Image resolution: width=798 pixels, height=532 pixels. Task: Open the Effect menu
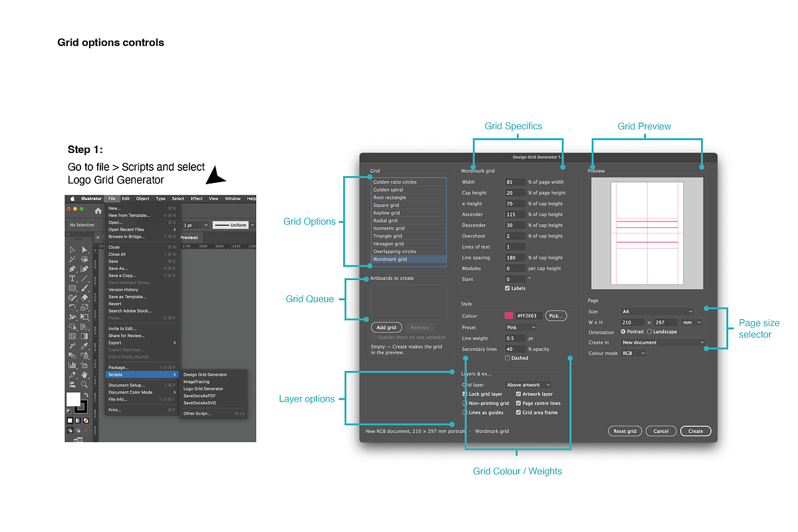click(x=196, y=198)
